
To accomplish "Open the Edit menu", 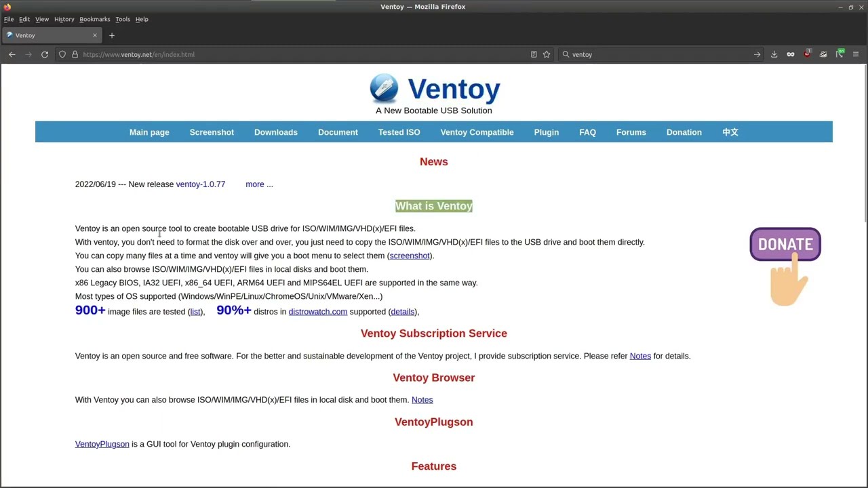I will tap(24, 19).
